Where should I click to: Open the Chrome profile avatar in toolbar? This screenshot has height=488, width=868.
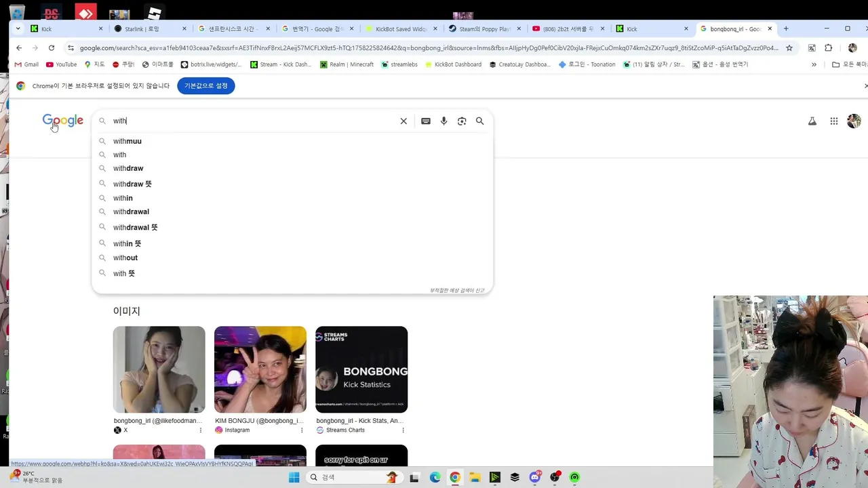(x=852, y=48)
